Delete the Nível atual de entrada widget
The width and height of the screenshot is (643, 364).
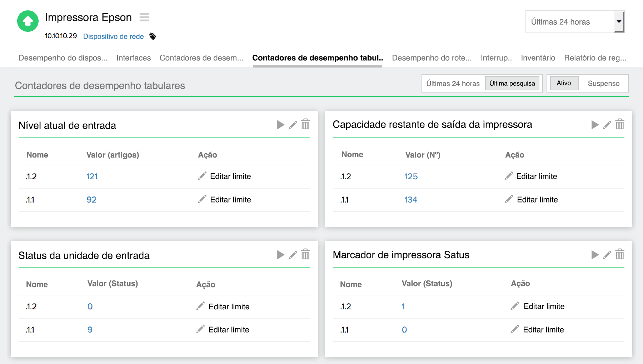pyautogui.click(x=305, y=125)
